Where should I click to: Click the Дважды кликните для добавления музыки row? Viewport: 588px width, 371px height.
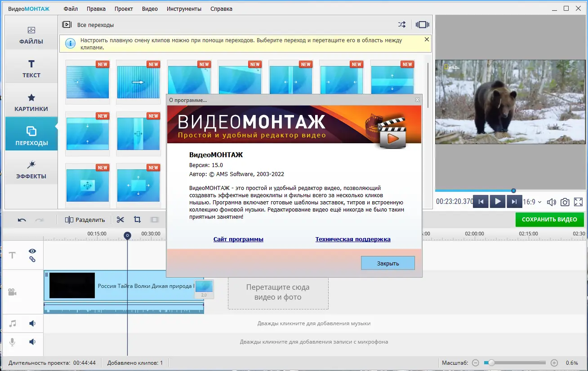pyautogui.click(x=314, y=323)
